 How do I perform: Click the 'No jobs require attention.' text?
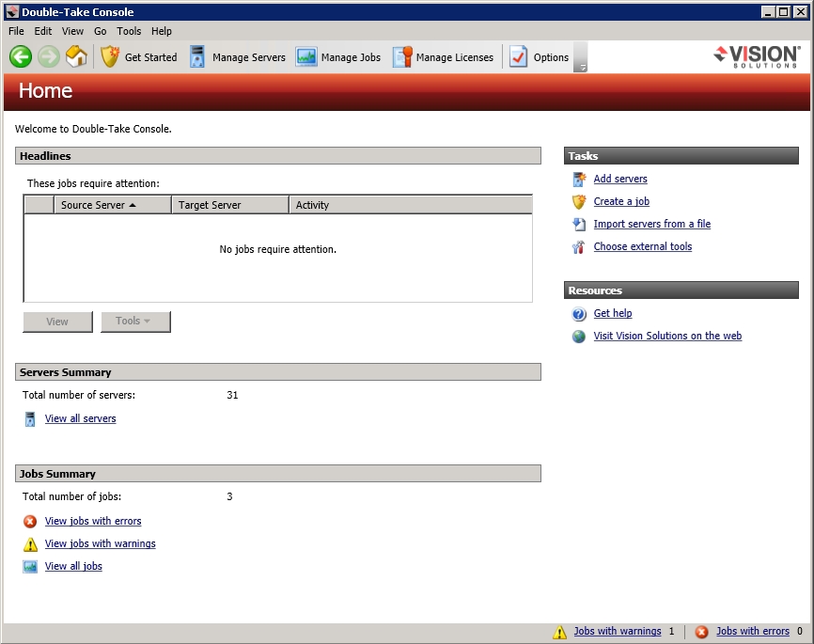[277, 250]
